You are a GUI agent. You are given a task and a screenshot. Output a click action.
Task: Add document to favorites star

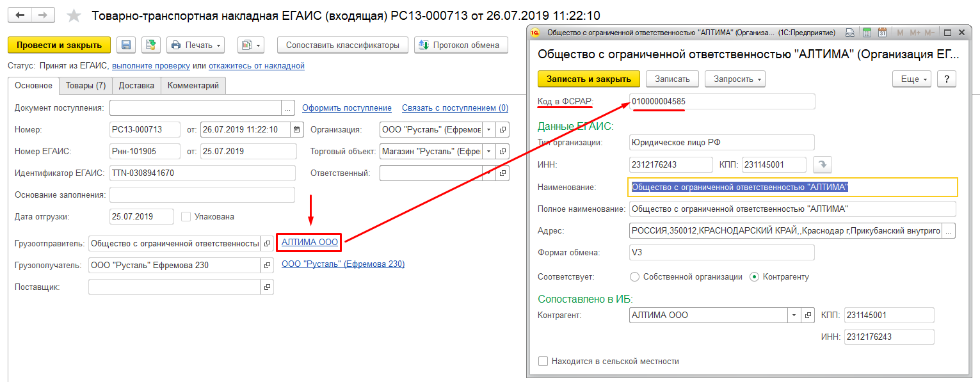pyautogui.click(x=75, y=15)
